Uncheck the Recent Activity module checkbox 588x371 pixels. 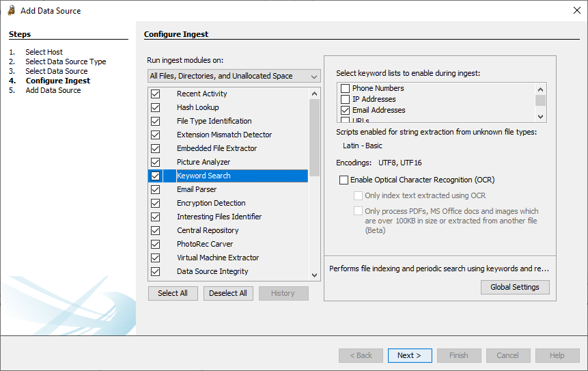(x=155, y=94)
